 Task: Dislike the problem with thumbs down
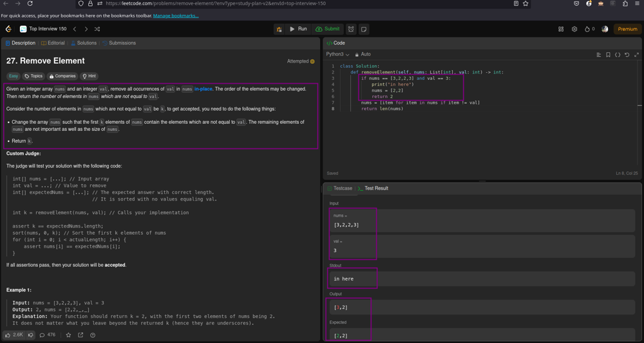click(x=30, y=335)
